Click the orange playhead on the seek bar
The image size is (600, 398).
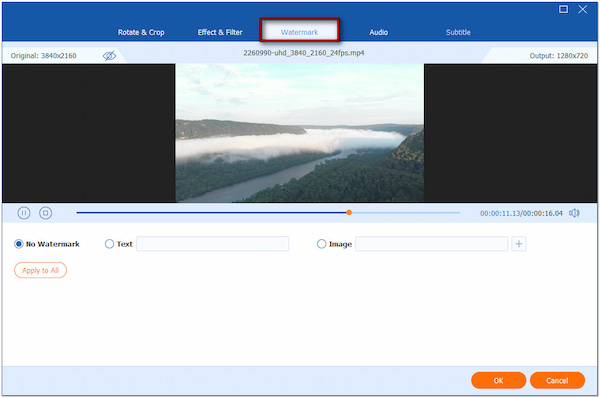349,212
